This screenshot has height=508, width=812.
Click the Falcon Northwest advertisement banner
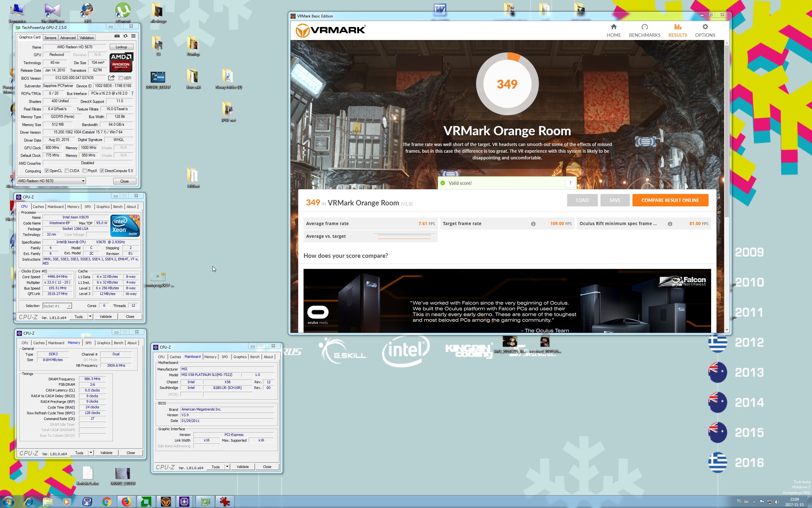tap(507, 301)
